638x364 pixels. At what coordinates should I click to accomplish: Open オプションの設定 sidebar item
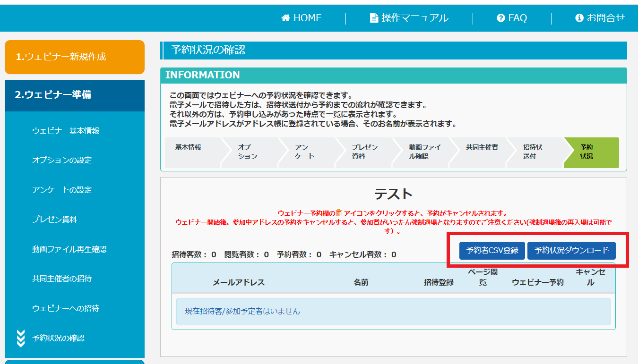point(62,160)
